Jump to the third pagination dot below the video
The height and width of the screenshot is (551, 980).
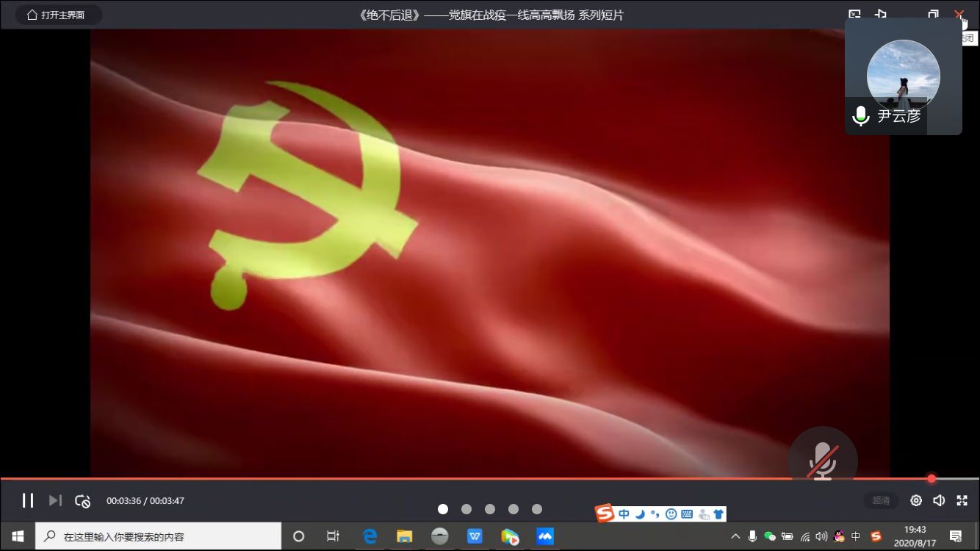tap(490, 508)
